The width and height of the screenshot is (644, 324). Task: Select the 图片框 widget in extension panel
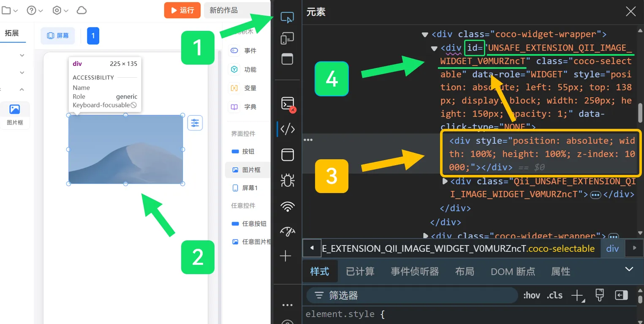pyautogui.click(x=15, y=115)
